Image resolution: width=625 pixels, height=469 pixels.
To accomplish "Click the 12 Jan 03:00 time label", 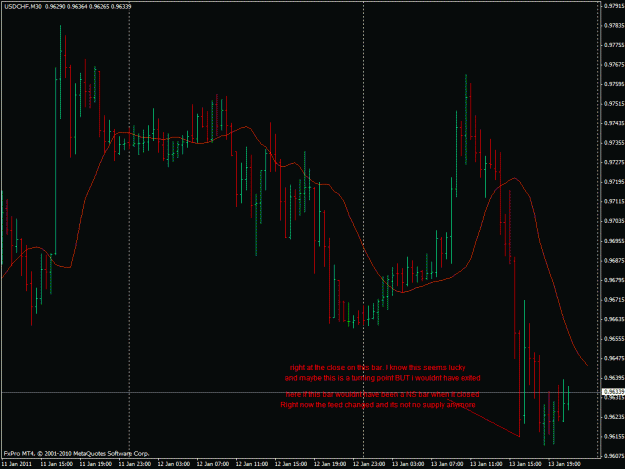I will point(173,464).
